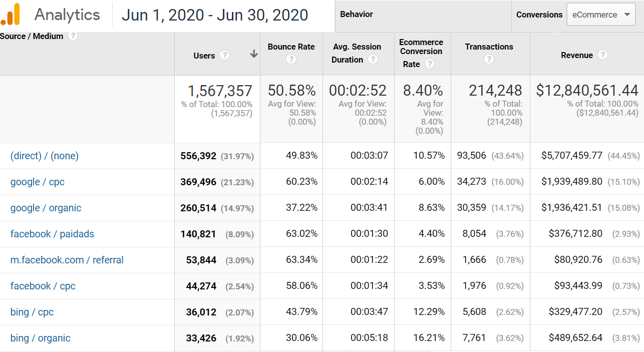Screen dimensions: 644x352
Task: Click session duration 00:05:18 for bing / organic
Action: (x=369, y=338)
